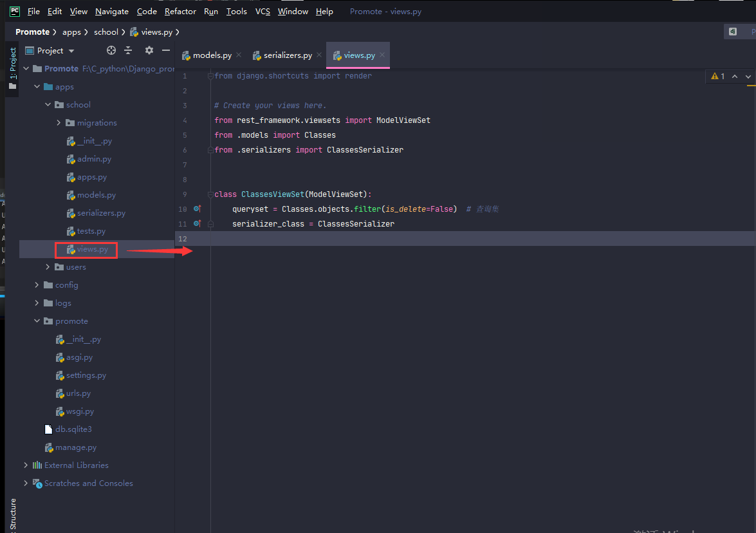
Task: Expand the logs folder
Action: coord(37,303)
